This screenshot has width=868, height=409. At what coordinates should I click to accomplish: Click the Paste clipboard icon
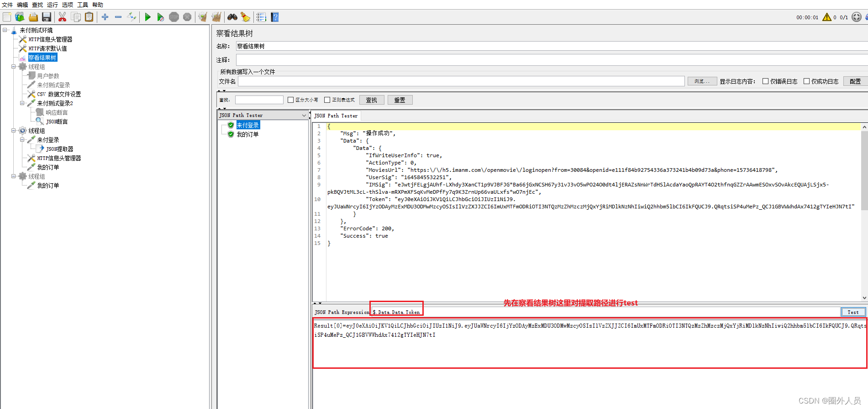89,17
